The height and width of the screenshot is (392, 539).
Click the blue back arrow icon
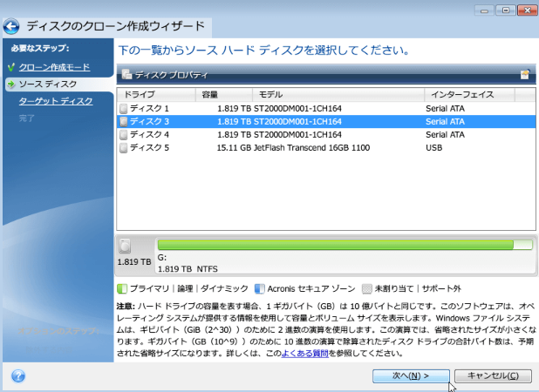(x=11, y=26)
